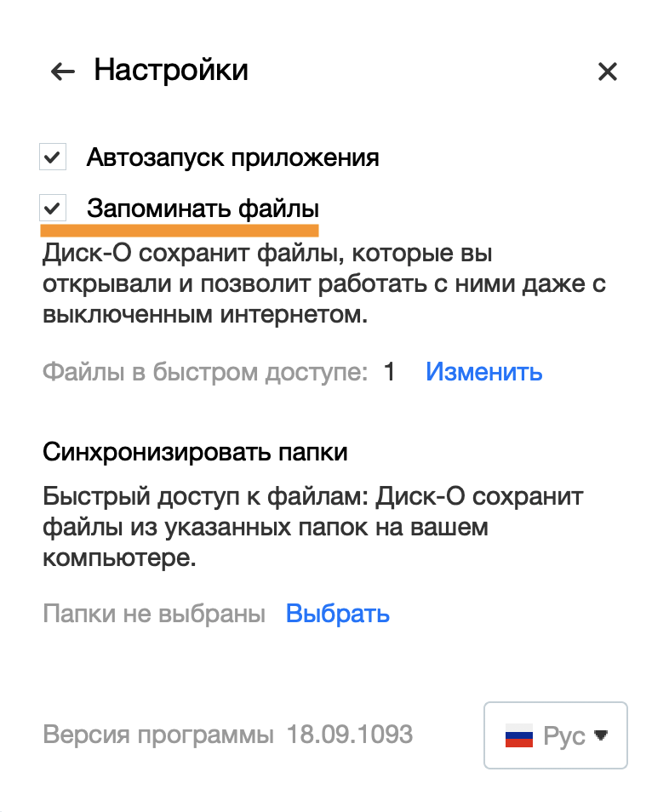
Task: Select the Синхронизировать папки heading
Action: [x=195, y=452]
